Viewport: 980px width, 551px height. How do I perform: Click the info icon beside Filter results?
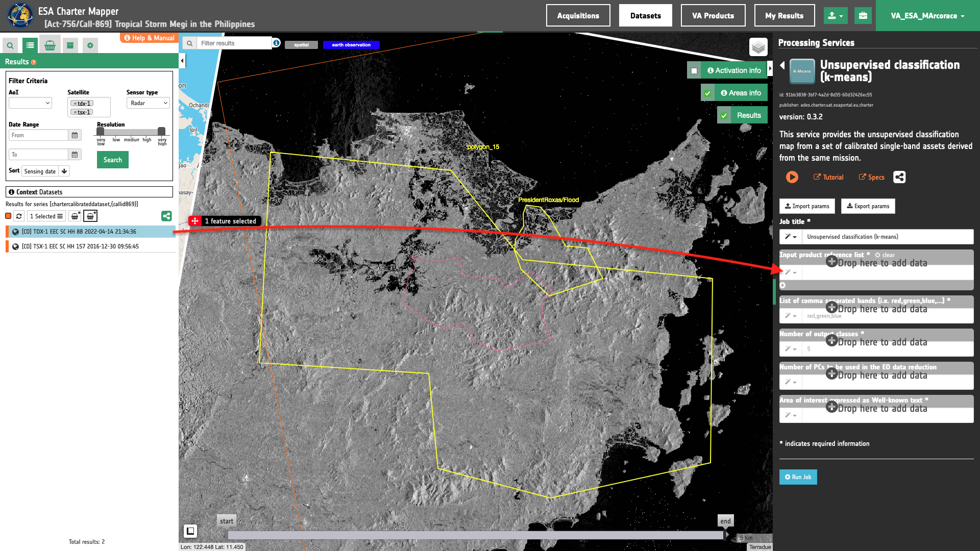[x=276, y=43]
